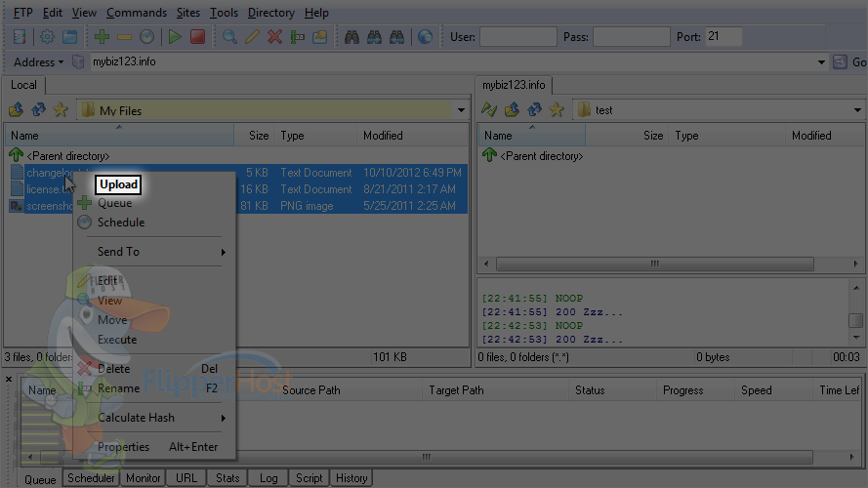Click into the Pass input field
The width and height of the screenshot is (868, 488).
[x=631, y=37]
